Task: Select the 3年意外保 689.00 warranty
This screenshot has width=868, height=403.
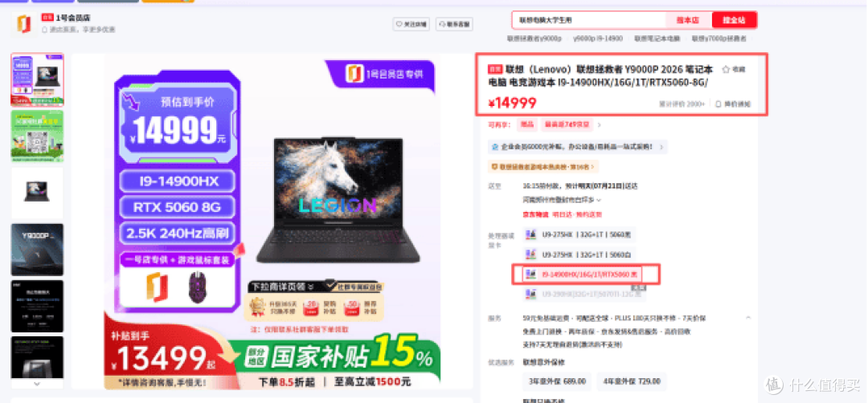Action: pyautogui.click(x=557, y=381)
